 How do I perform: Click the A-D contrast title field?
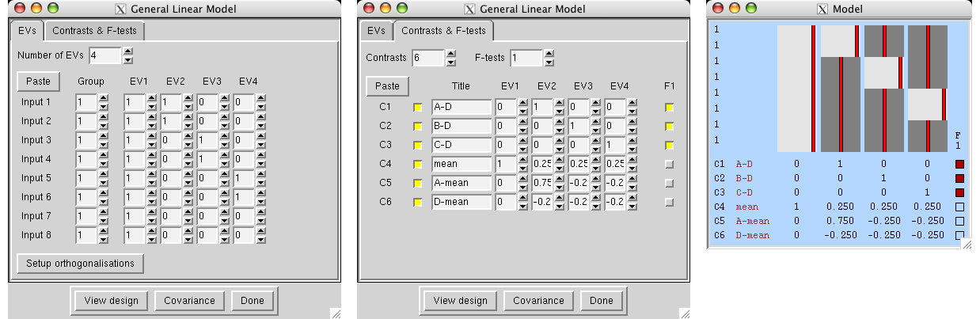click(462, 107)
